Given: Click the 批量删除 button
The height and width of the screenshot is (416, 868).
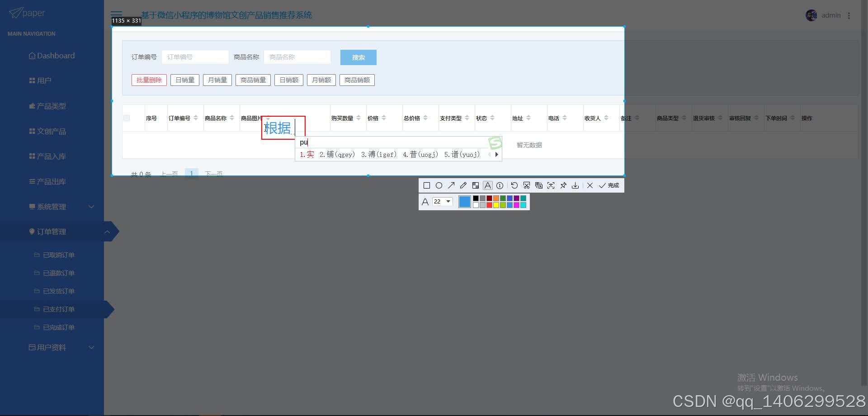Looking at the screenshot, I should point(149,80).
